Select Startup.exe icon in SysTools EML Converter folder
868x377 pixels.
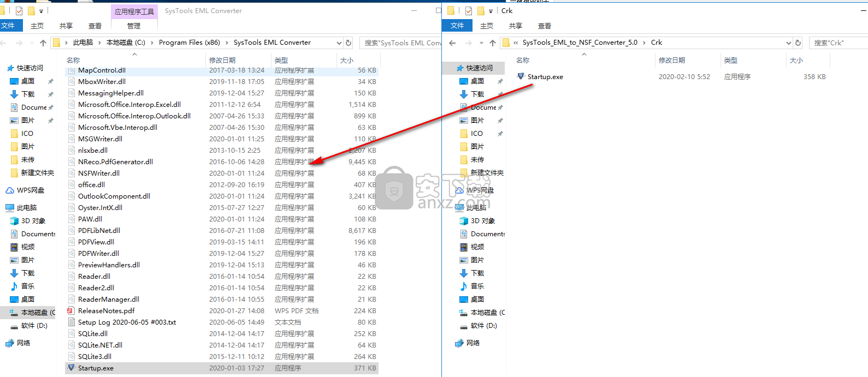[x=71, y=368]
